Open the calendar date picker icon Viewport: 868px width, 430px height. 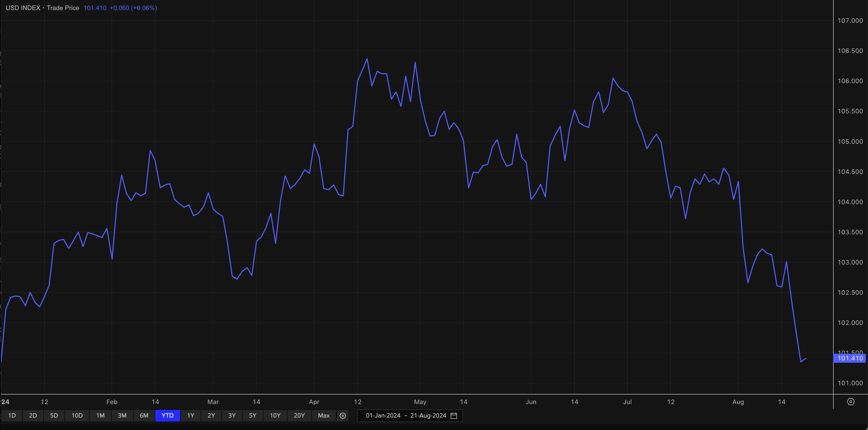(x=454, y=415)
